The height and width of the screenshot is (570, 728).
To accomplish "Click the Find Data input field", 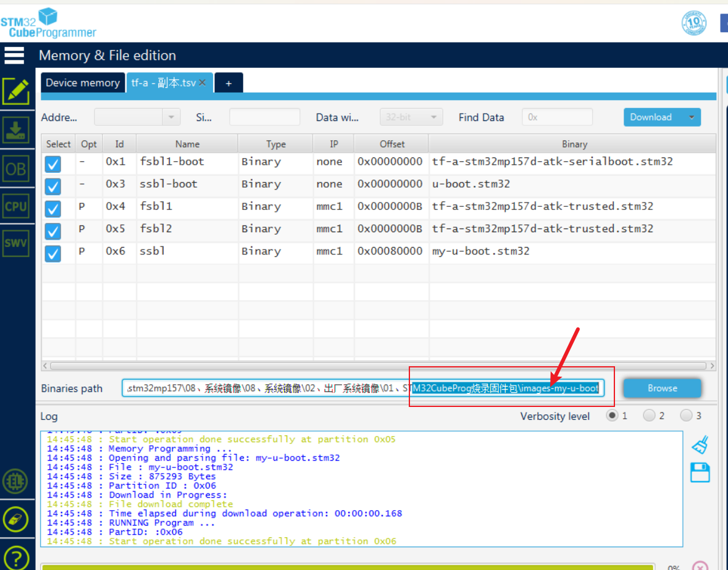I will (x=557, y=117).
